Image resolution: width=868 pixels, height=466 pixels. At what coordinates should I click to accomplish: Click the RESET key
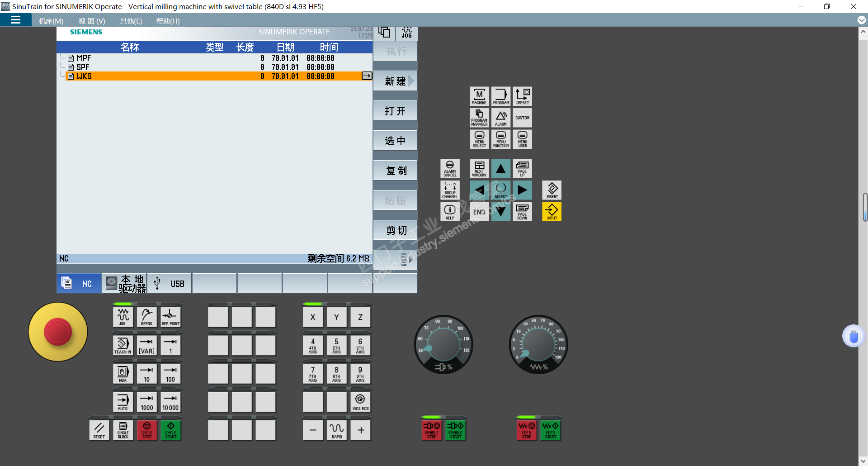click(99, 430)
